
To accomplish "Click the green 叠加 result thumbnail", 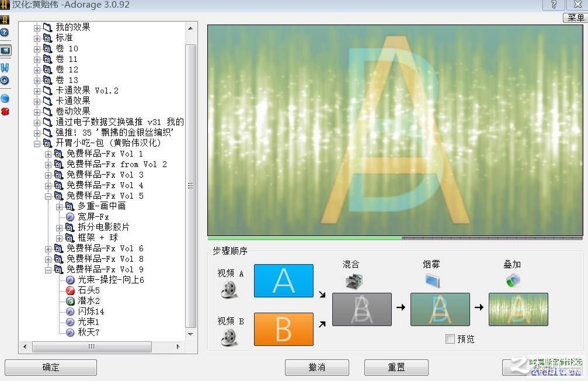I will point(519,309).
